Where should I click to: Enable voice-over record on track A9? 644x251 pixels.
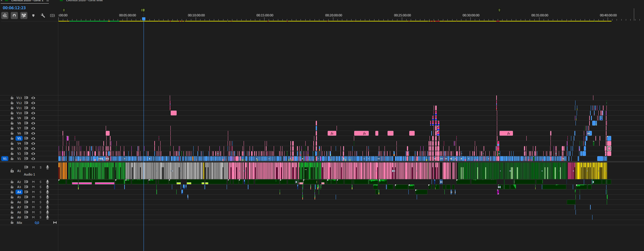[x=48, y=217]
